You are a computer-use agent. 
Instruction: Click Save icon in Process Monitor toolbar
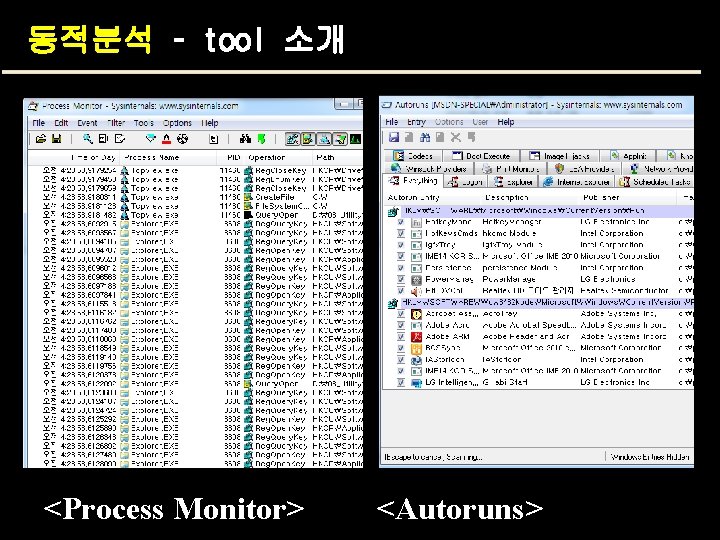coord(56,139)
